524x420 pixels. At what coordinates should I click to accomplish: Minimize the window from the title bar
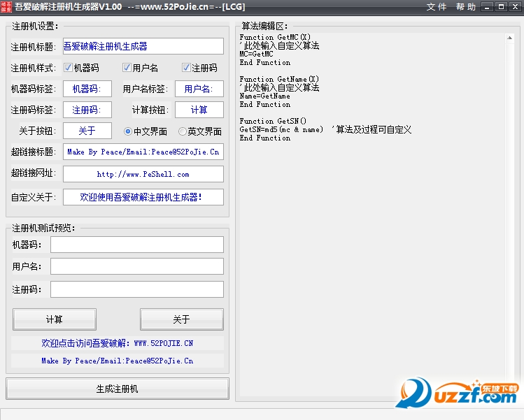(488, 7)
